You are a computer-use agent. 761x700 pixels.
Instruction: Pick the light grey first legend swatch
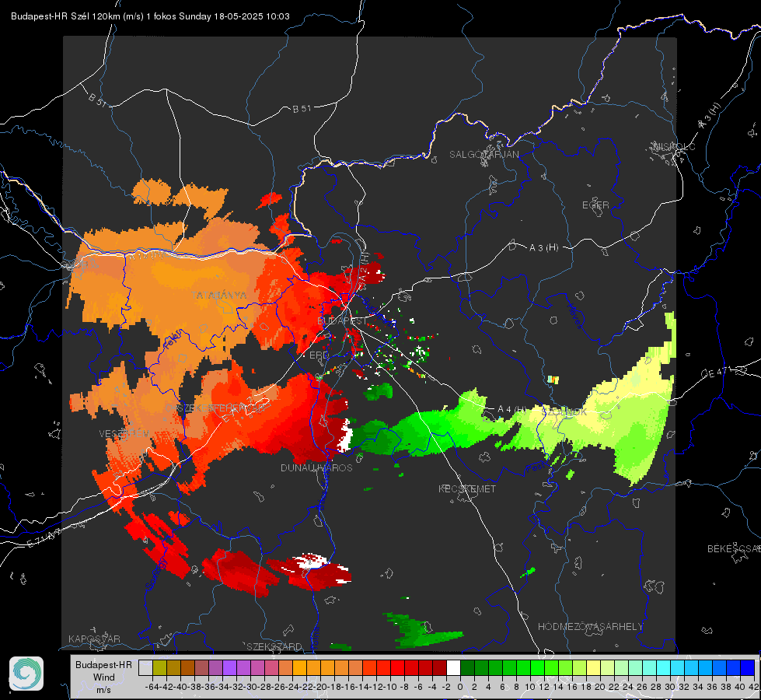[145, 668]
